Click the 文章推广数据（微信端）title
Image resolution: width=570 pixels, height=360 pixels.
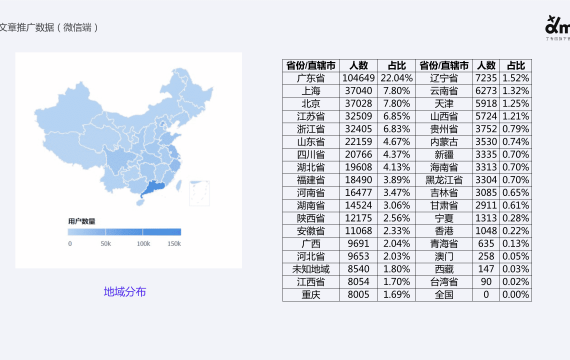48,27
